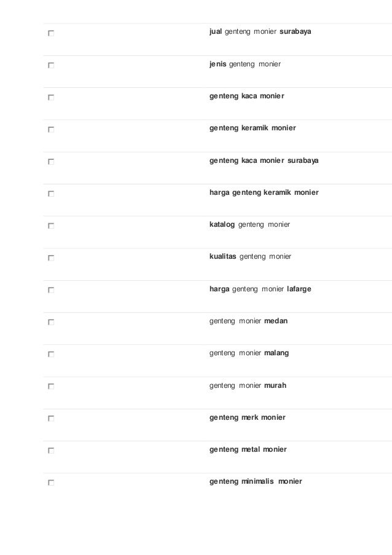392x555 pixels.
Task: Click harga genteng monier lafarge text
Action: pyautogui.click(x=260, y=289)
